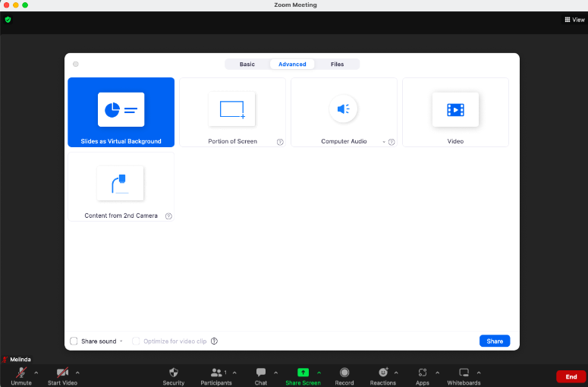Click the green encryption shield icon
The image size is (588, 387).
coord(8,20)
